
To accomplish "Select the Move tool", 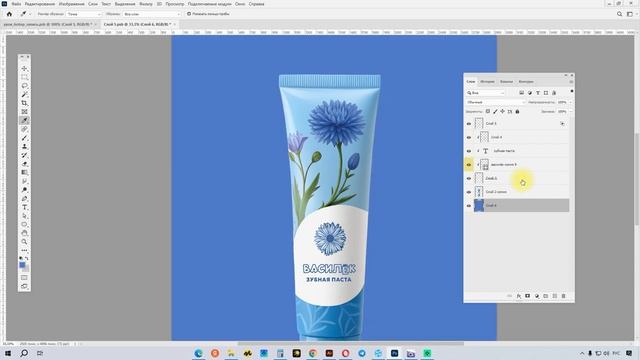I will [x=24, y=69].
